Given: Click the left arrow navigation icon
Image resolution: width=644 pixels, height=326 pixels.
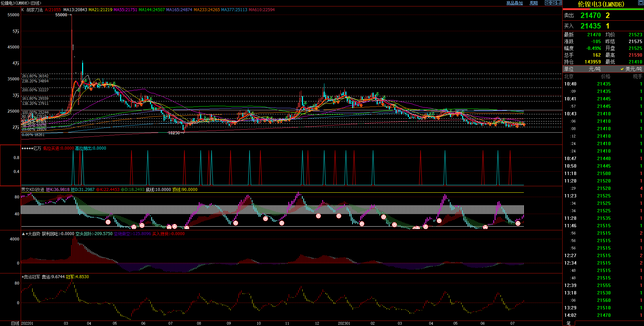Looking at the screenshot, I should (x=548, y=3).
